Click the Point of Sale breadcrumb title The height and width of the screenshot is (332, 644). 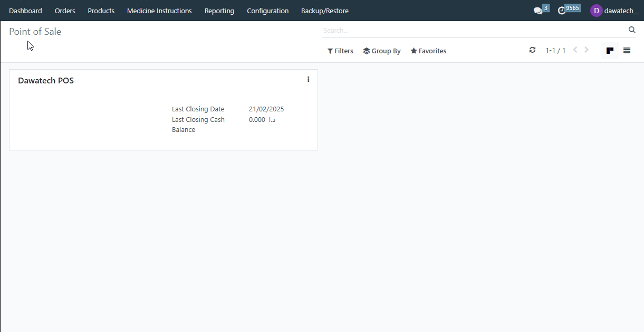pos(35,32)
